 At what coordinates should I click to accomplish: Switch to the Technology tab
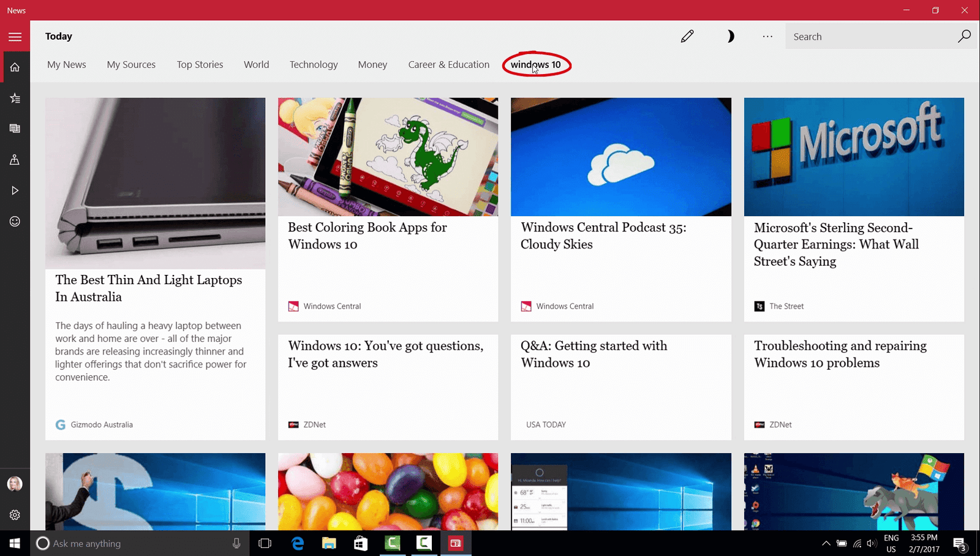pos(314,64)
